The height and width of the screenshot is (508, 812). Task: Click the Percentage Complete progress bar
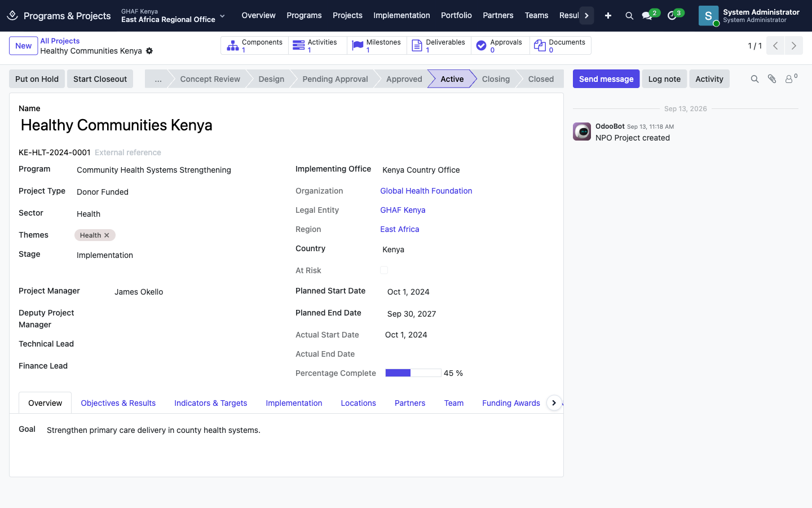[413, 373]
